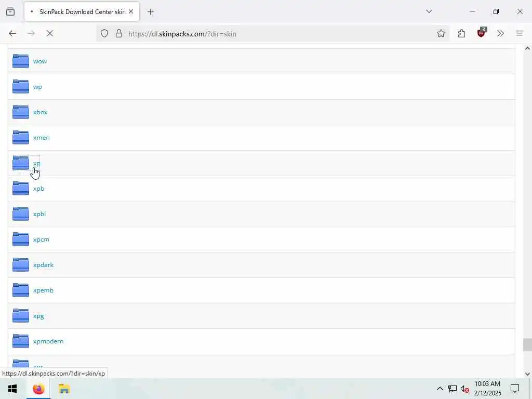Viewport: 532px width, 399px height.
Task: Select the SkinPack Download Center tab
Action: (x=82, y=12)
